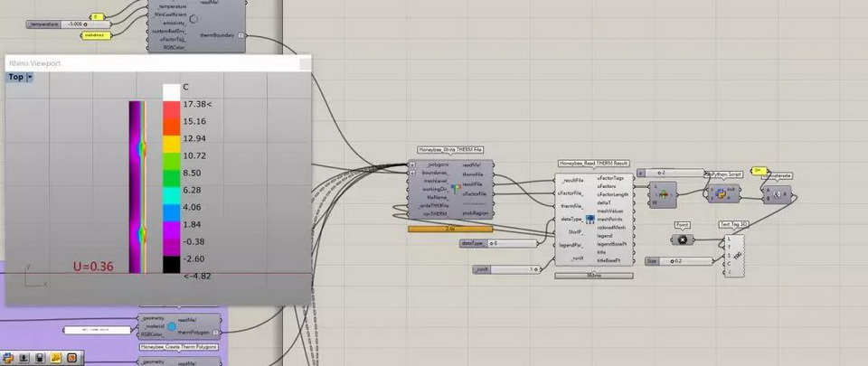The image size is (868, 366).
Task: Click the Concatenate component icon
Action: (x=775, y=192)
